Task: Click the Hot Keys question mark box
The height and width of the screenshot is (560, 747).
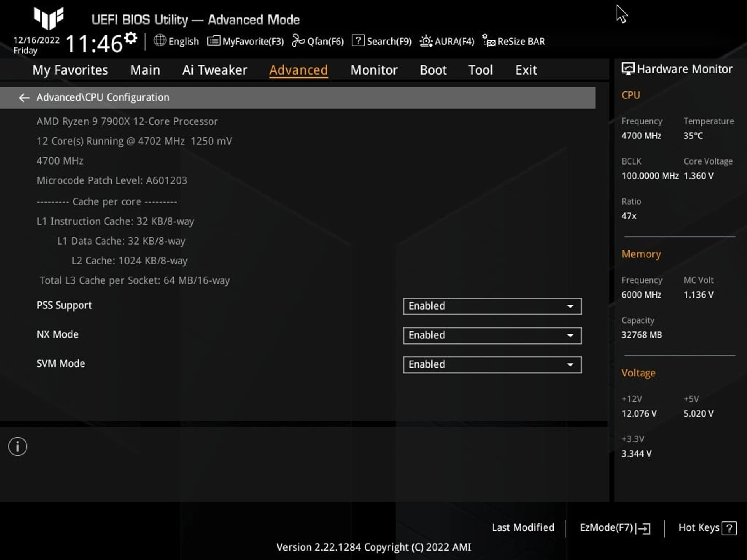Action: [x=729, y=528]
